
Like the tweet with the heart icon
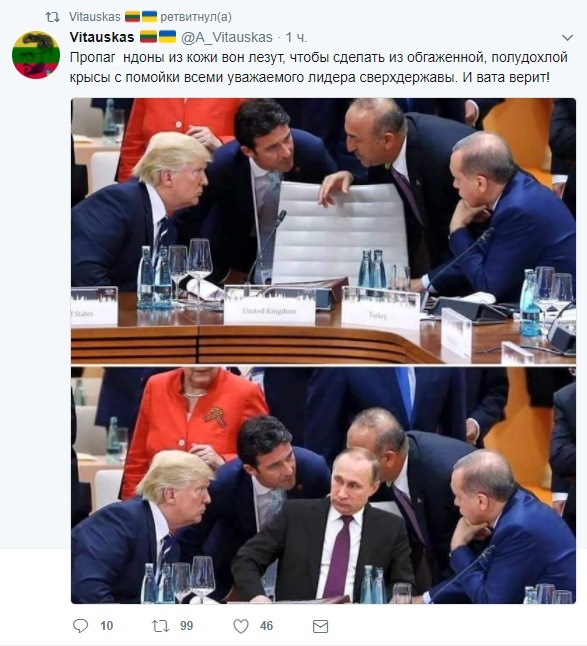[241, 626]
